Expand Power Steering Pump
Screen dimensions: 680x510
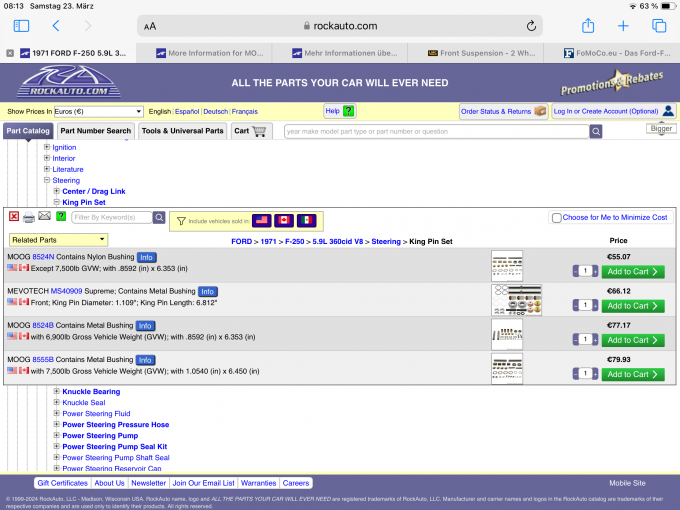pyautogui.click(x=56, y=435)
